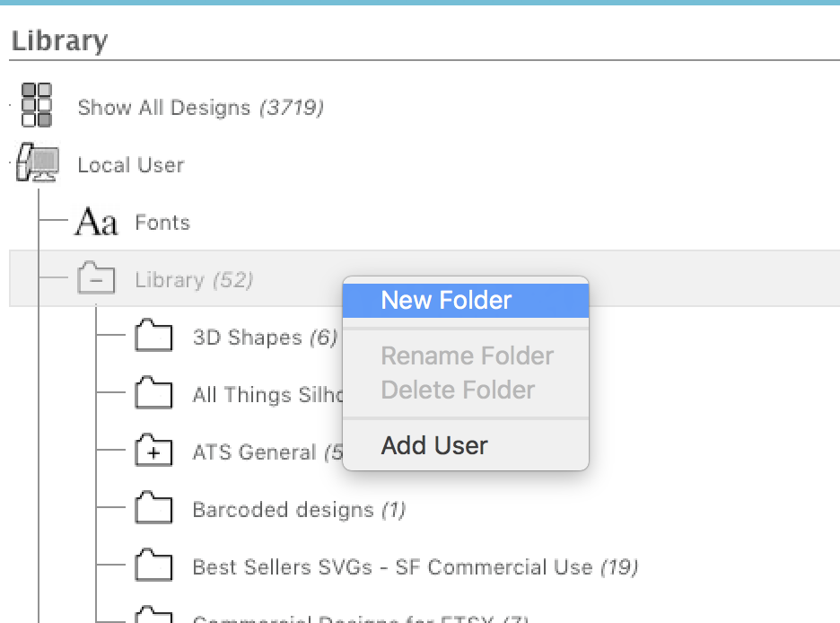
Task: Click the Barcoded designs folder icon
Action: (153, 508)
